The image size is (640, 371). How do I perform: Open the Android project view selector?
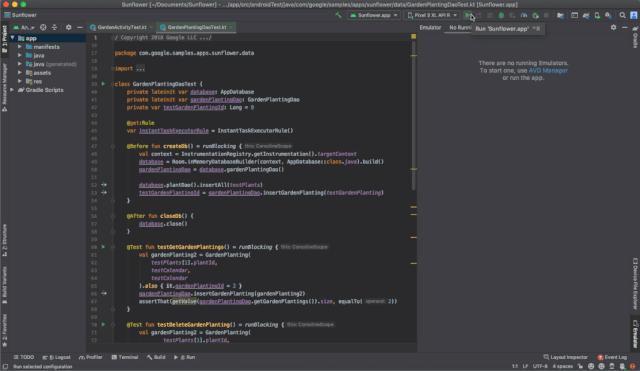24,27
